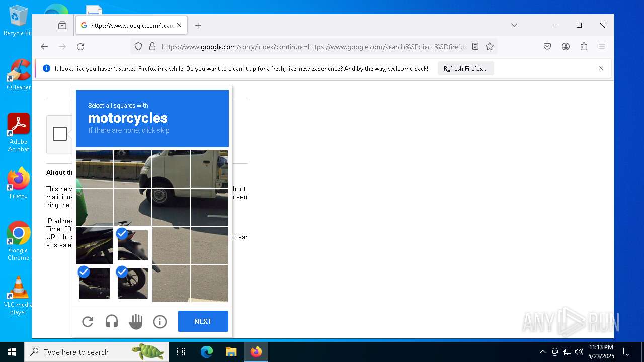Go forward in Firefox
644x362 pixels.
click(x=62, y=47)
